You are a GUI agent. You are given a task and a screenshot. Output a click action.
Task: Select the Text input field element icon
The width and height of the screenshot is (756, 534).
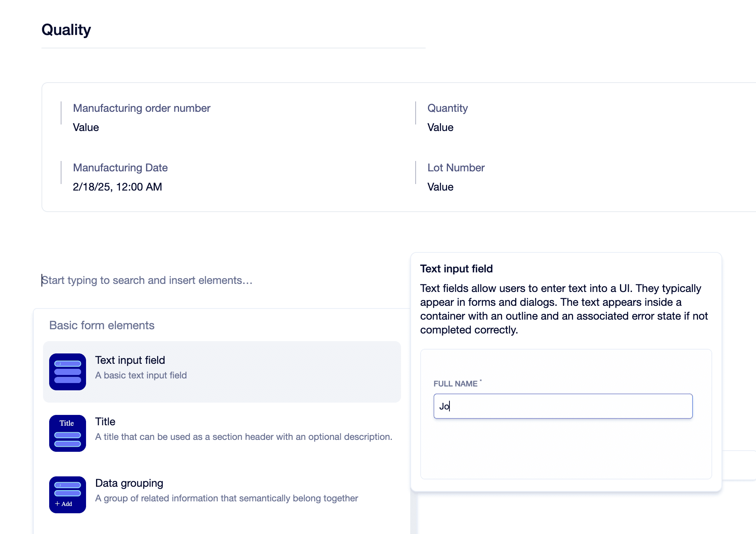pos(67,371)
